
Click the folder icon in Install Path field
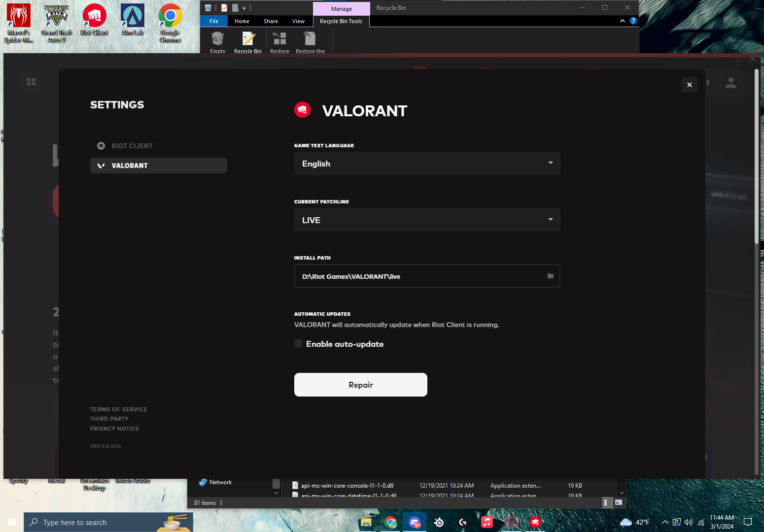point(550,276)
